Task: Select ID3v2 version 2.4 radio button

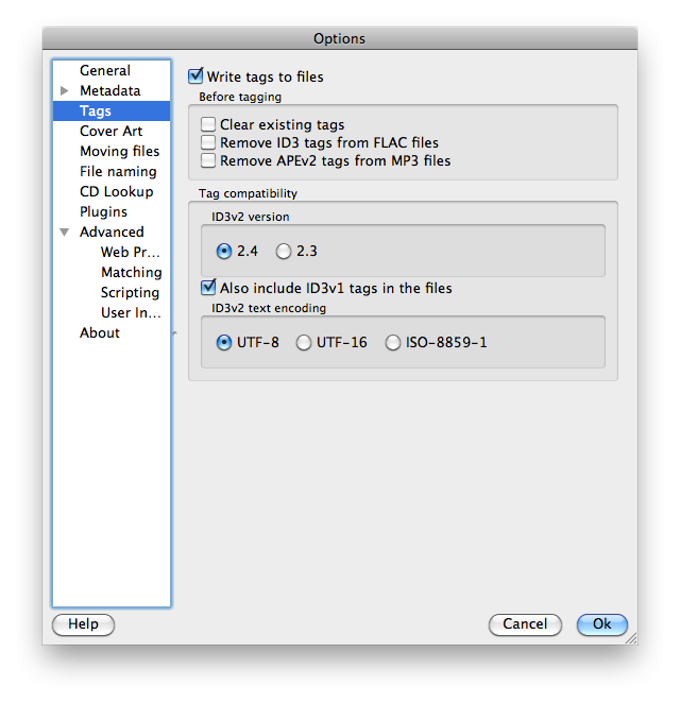Action: click(x=224, y=251)
